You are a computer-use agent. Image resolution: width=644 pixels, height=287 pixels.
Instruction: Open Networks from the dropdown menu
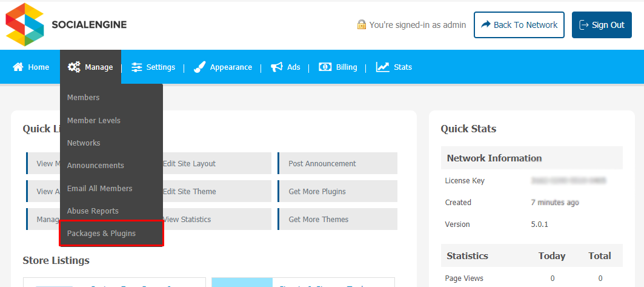tap(84, 143)
